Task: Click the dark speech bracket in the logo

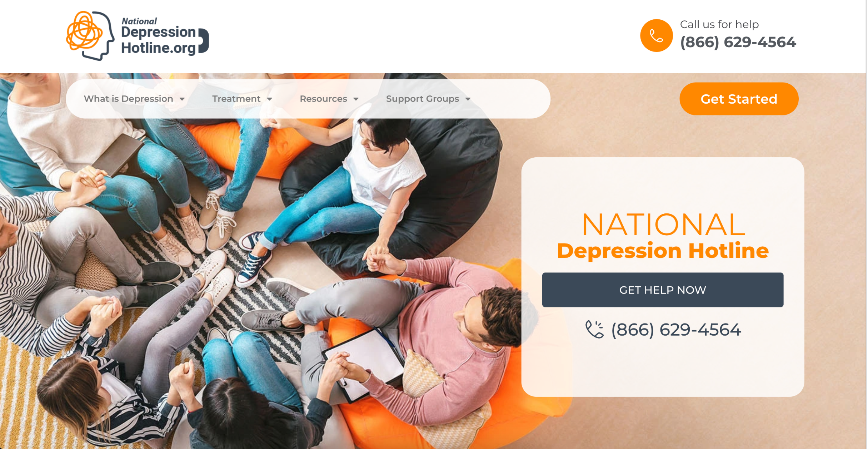Action: click(204, 41)
